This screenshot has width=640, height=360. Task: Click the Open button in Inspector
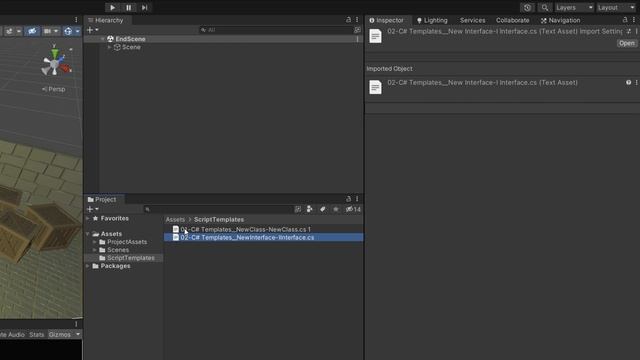click(627, 43)
